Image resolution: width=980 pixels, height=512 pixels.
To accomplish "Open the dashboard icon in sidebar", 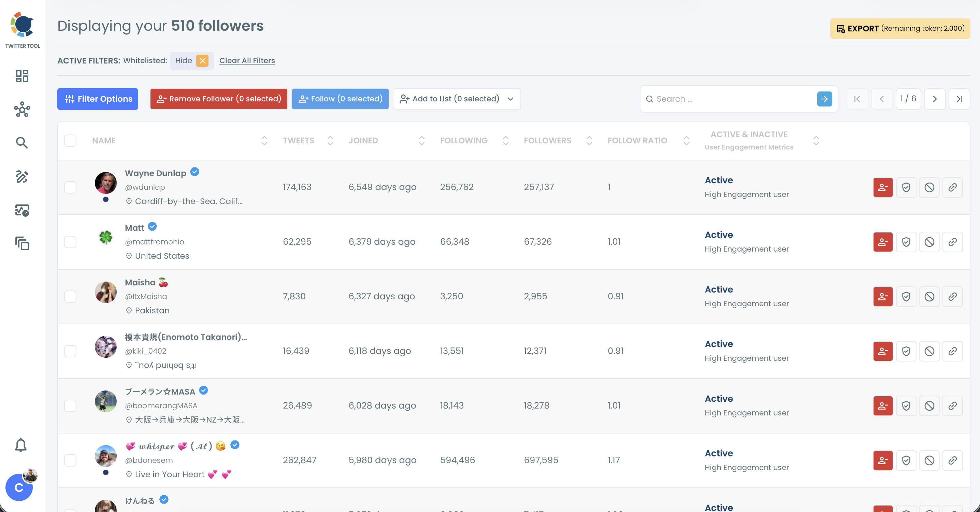I will [22, 76].
